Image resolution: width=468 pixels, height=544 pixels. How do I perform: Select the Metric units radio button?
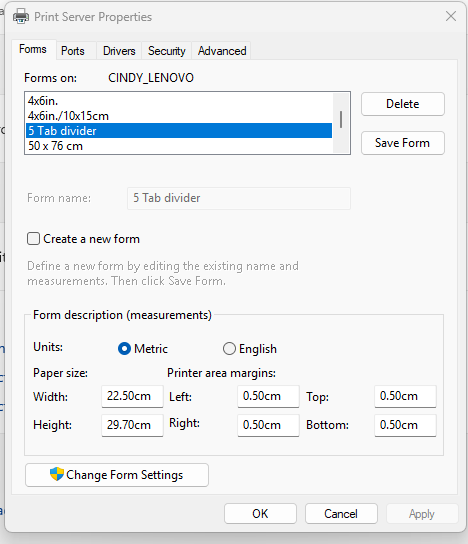pyautogui.click(x=124, y=348)
